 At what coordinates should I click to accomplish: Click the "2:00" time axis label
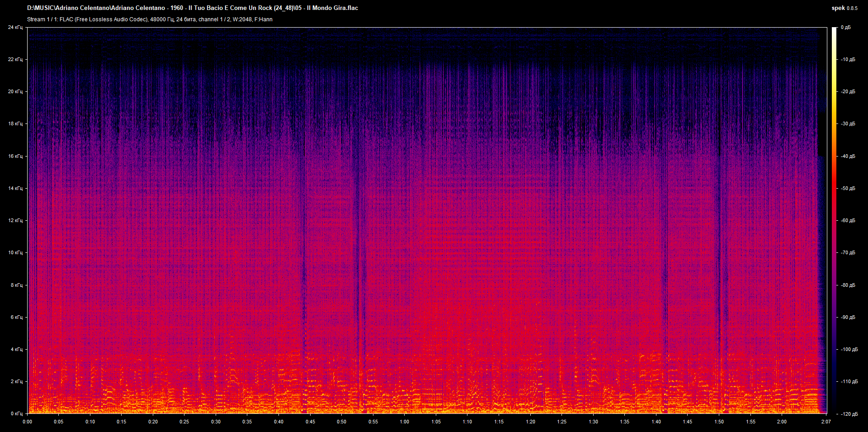pos(782,422)
